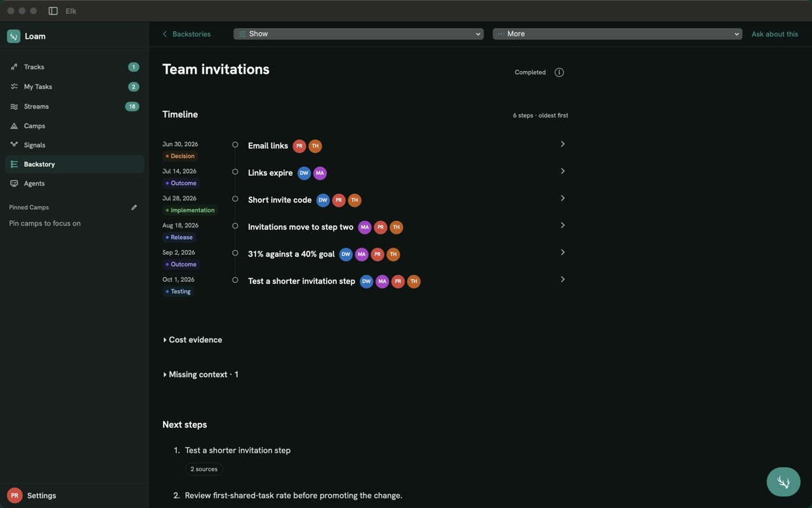Image resolution: width=812 pixels, height=508 pixels.
Task: Click the Testing tag under Oct 1
Action: [x=178, y=291]
